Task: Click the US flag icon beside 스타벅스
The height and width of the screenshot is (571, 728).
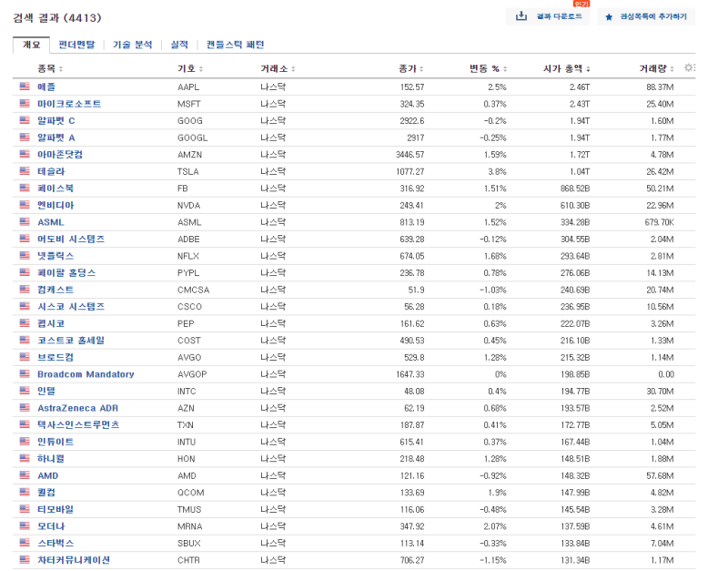Action: click(x=25, y=543)
